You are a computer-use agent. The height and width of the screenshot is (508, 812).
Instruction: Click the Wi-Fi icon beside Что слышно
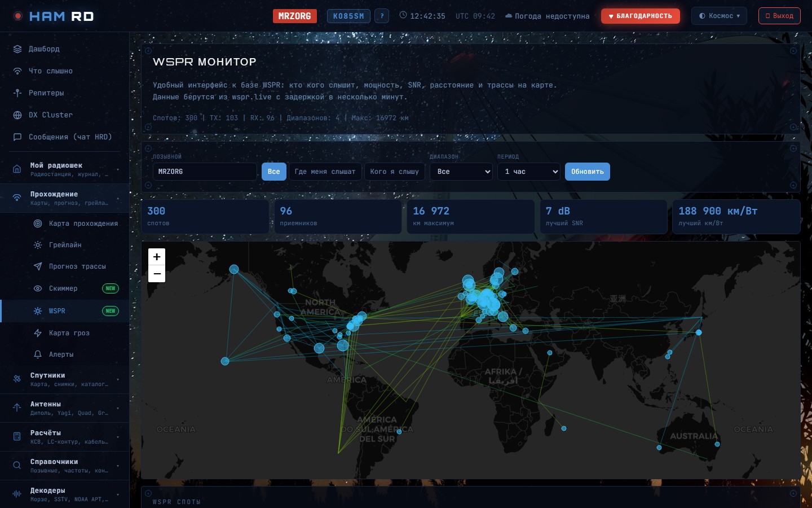tap(17, 71)
